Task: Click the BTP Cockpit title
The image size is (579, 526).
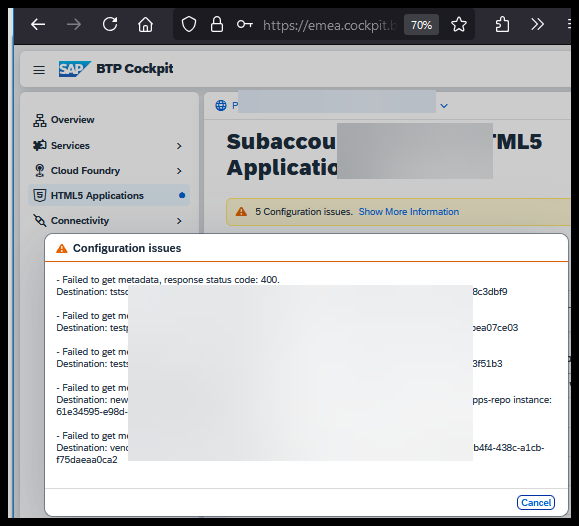Action: [135, 69]
